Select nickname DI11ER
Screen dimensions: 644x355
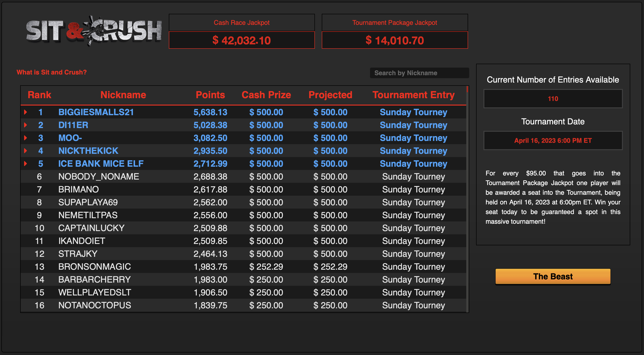coord(73,125)
